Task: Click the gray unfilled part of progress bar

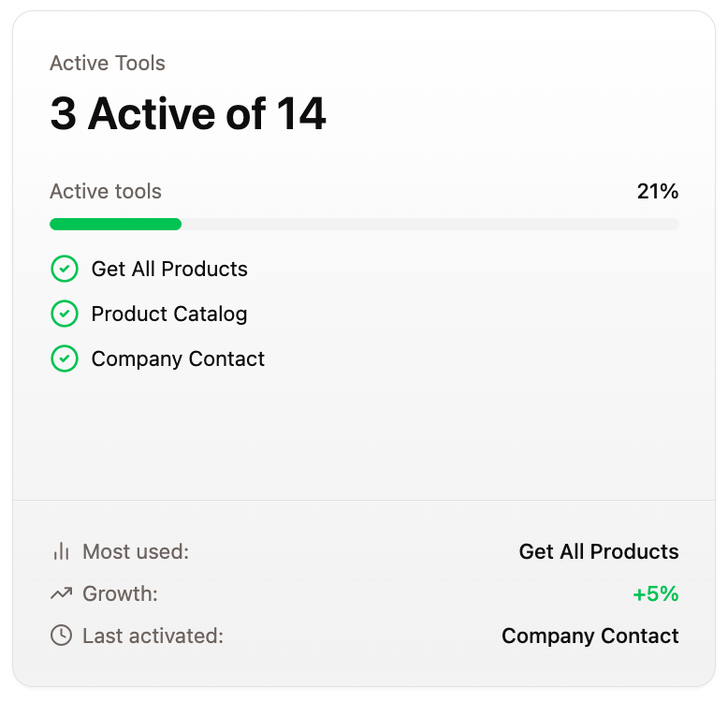Action: (x=430, y=225)
